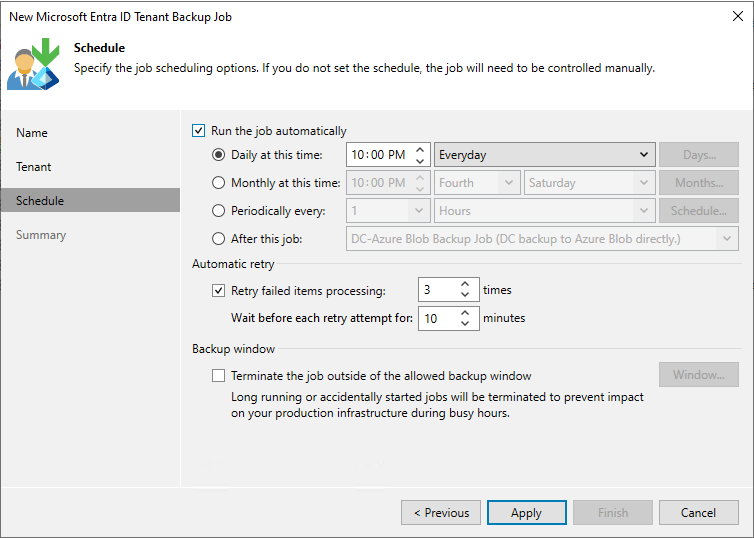Close the New Microsoft Entra ID Tenant Backup Job dialog
Screen dimensions: 754x538
[x=738, y=16]
